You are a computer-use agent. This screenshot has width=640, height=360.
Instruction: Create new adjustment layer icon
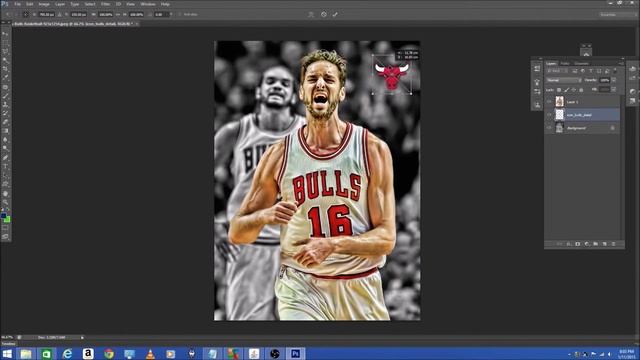587,244
